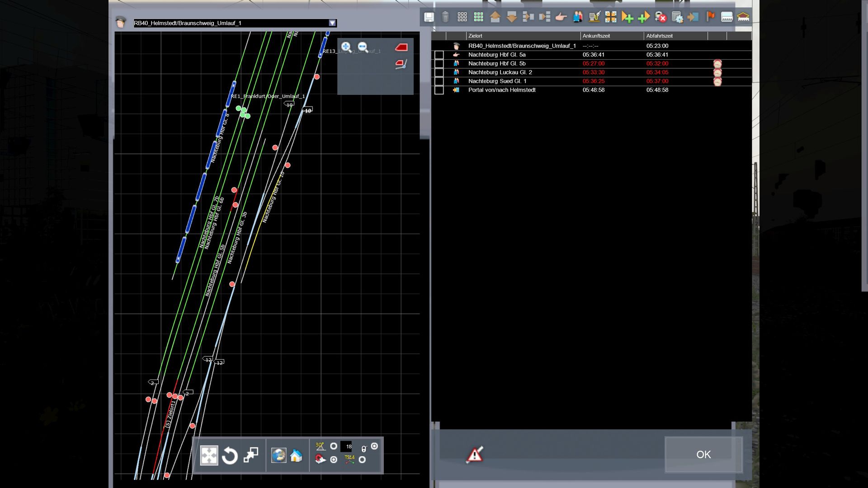Screen dimensions: 868x488
Task: Toggle the magnet snap radio button
Action: pos(334,460)
